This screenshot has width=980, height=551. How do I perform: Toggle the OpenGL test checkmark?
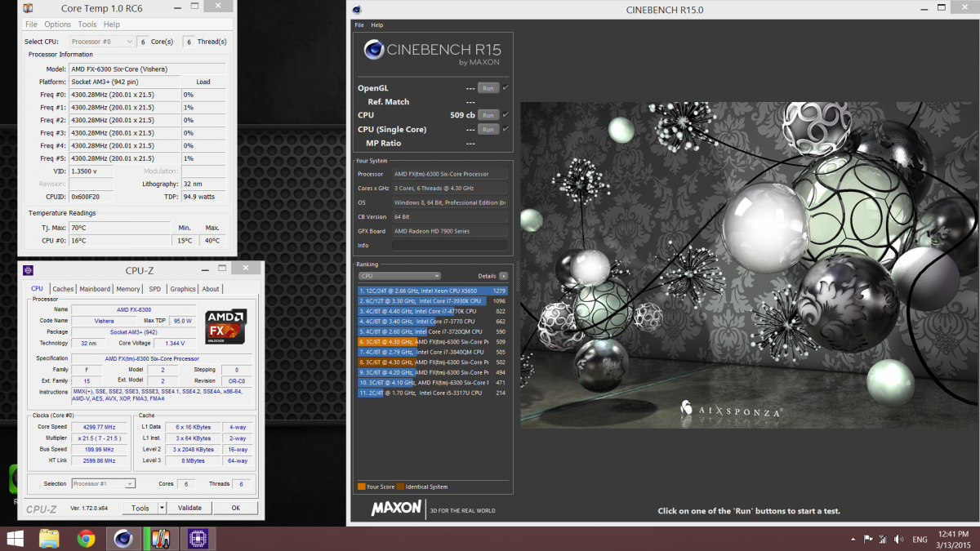[x=506, y=87]
